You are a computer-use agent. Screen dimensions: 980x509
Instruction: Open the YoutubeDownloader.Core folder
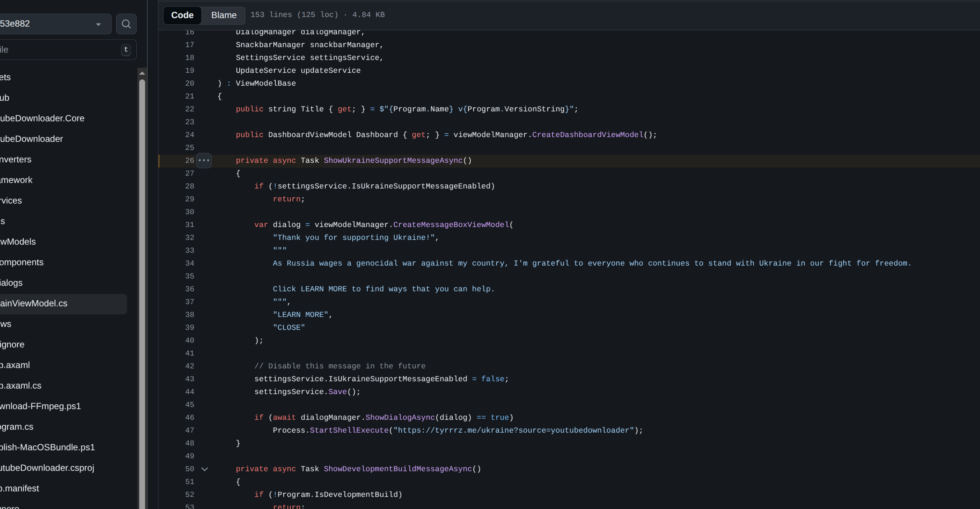coord(42,118)
